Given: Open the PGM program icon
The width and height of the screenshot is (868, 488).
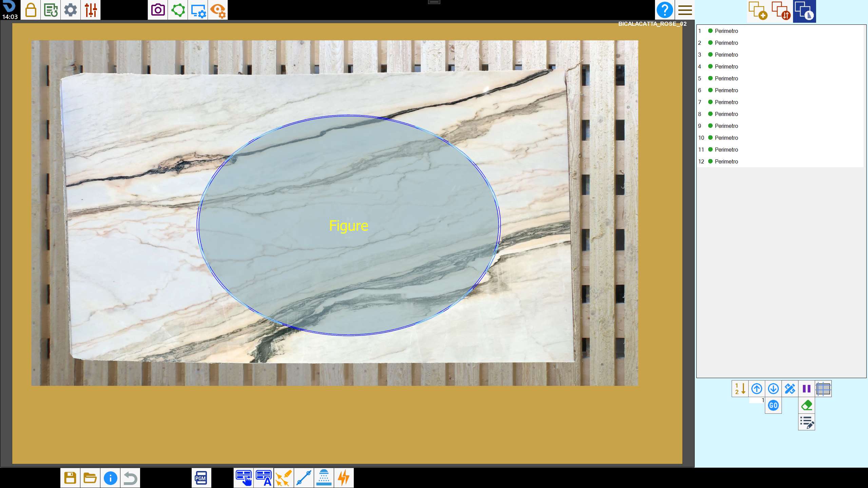Looking at the screenshot, I should click(x=201, y=478).
